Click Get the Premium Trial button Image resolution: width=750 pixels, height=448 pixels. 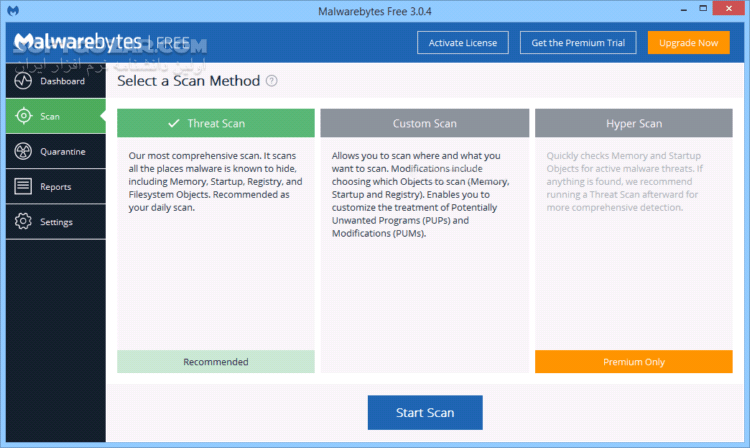pos(578,43)
